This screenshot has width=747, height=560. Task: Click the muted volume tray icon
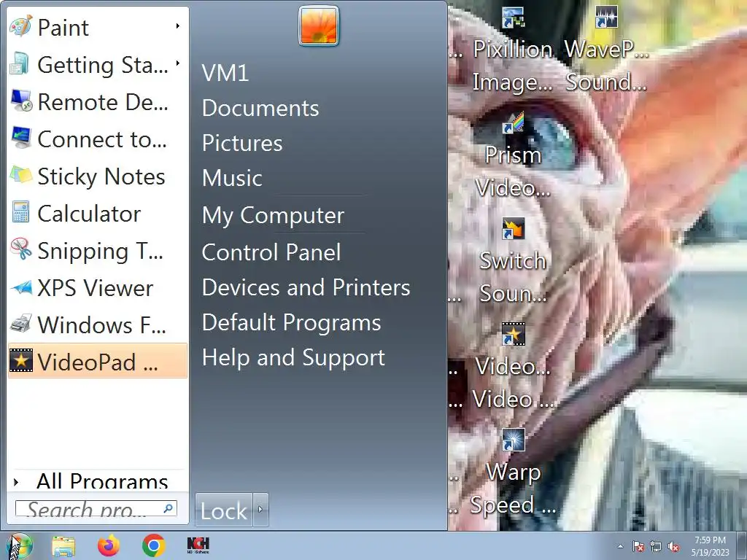click(673, 546)
